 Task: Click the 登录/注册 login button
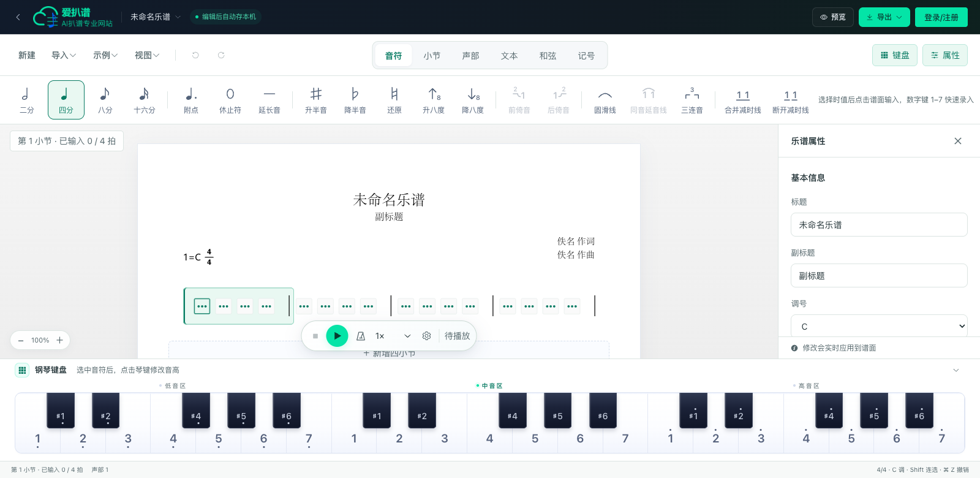(941, 17)
